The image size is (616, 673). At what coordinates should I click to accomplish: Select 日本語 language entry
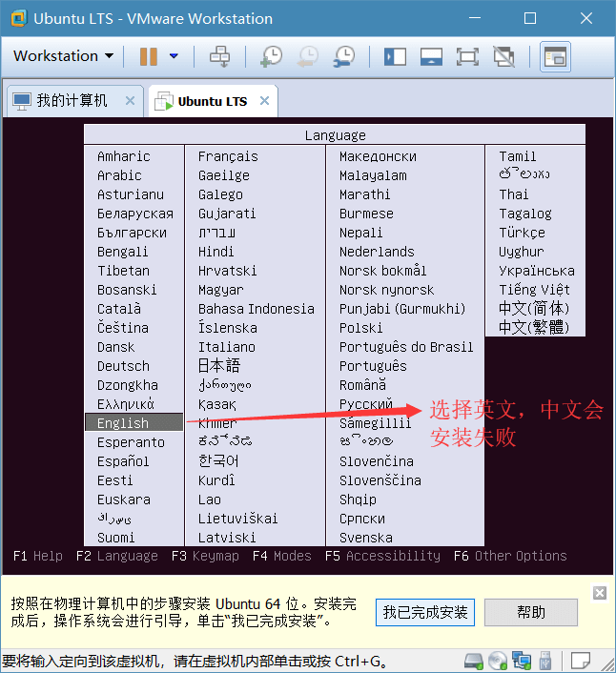[x=219, y=366]
